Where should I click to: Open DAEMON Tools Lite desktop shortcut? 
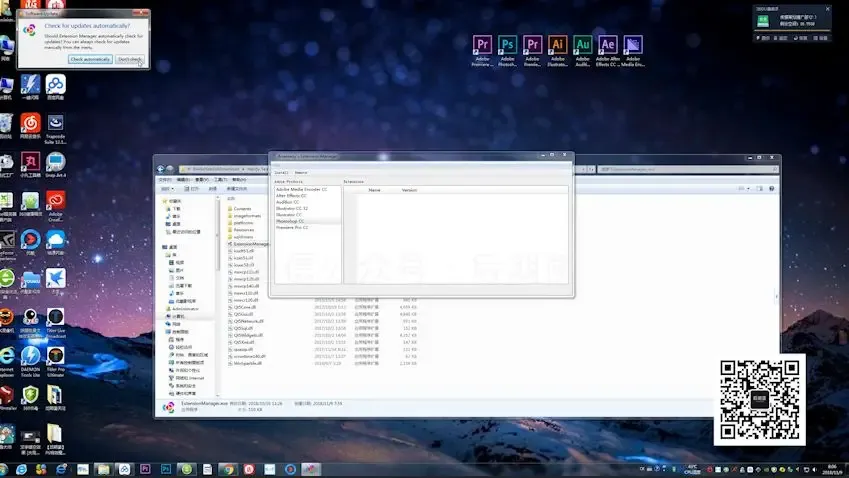(30, 362)
